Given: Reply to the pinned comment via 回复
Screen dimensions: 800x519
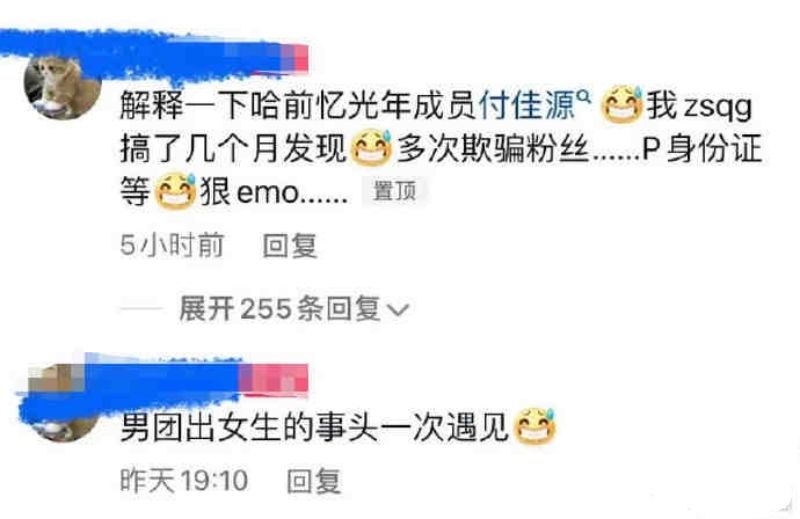Looking at the screenshot, I should pyautogui.click(x=290, y=245).
